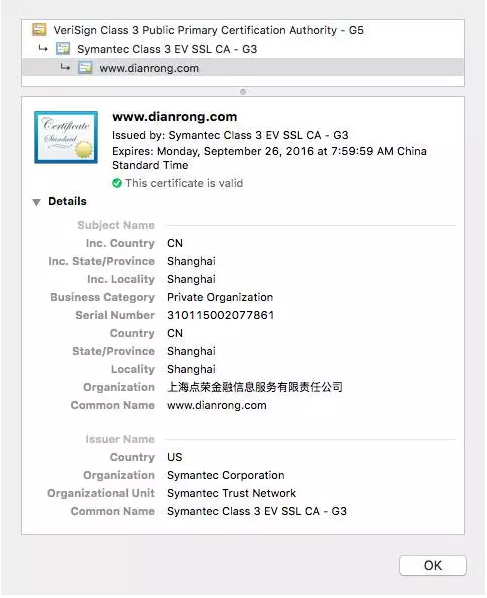Click the split pane divider handle
This screenshot has height=598, width=487.
[x=243, y=92]
